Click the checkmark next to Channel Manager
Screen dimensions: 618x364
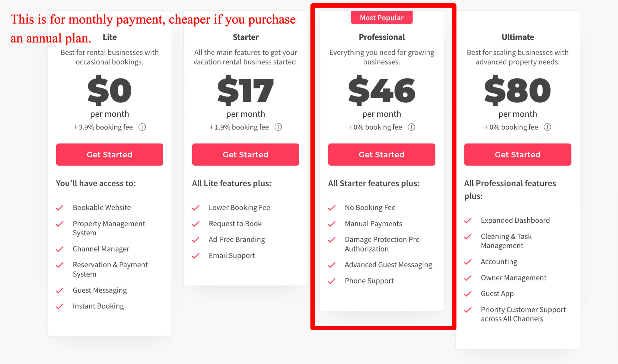point(60,249)
